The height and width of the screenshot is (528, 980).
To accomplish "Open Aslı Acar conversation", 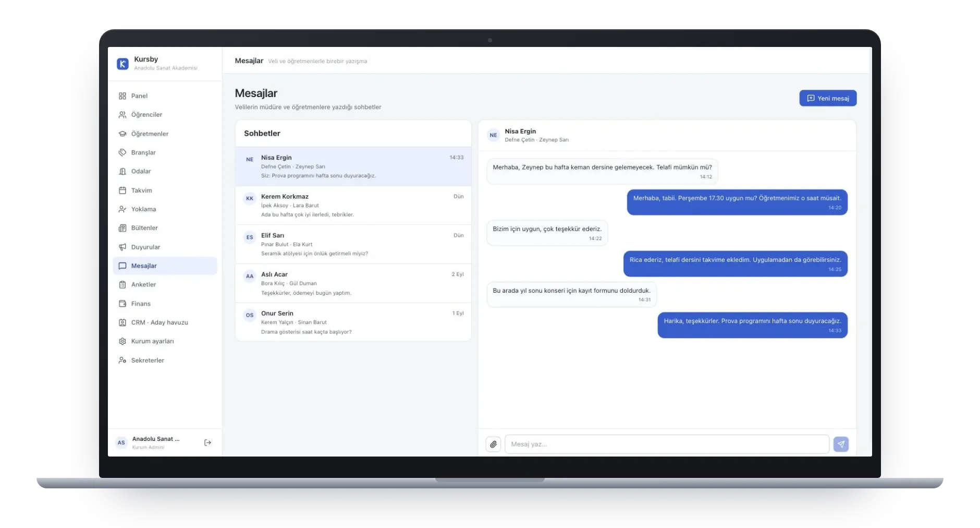I will point(353,284).
